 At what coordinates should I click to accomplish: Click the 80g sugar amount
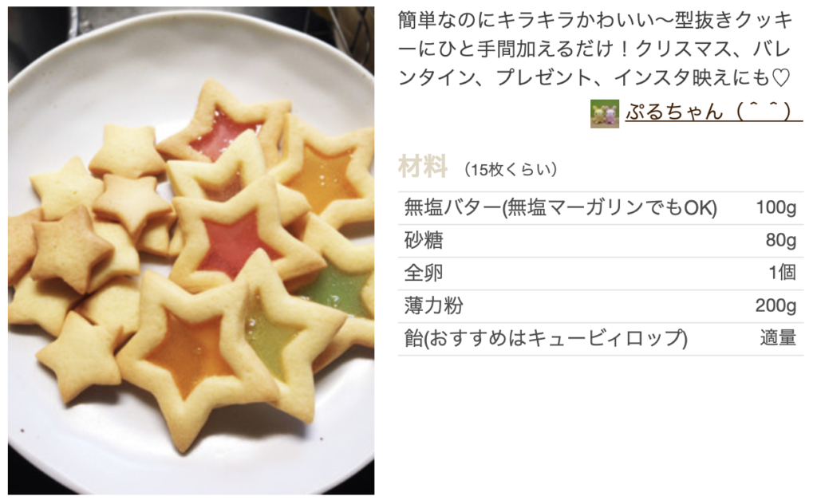(781, 240)
